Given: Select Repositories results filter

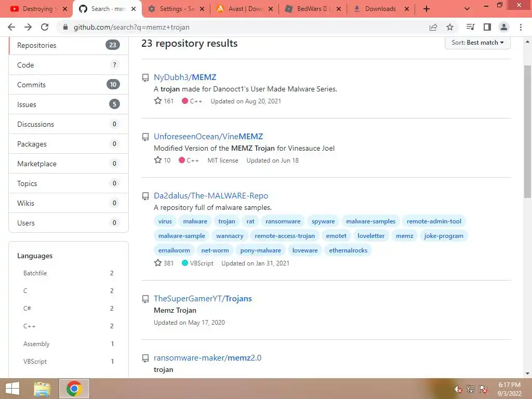Looking at the screenshot, I should [69, 45].
